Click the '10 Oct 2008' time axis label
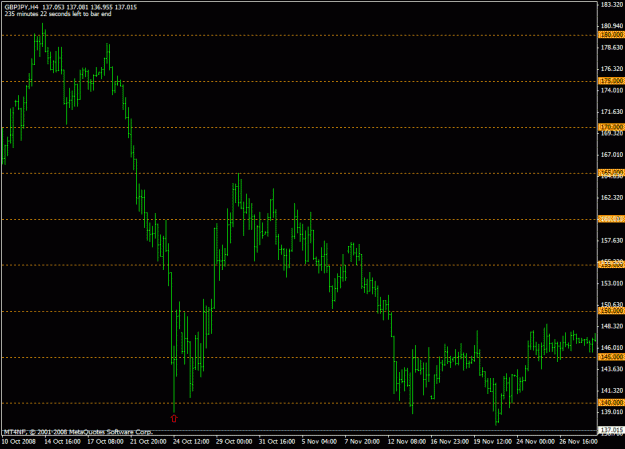This screenshot has width=625, height=449. tap(19, 441)
